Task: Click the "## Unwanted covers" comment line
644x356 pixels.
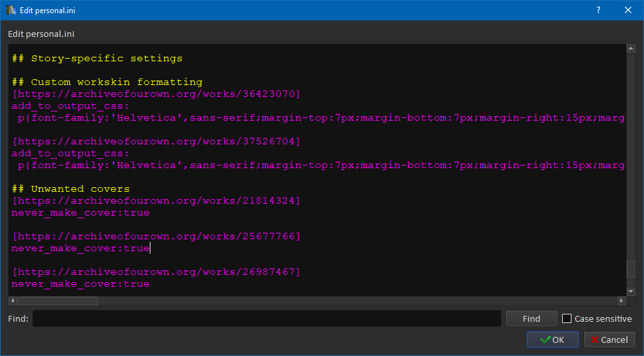Action: (x=71, y=189)
